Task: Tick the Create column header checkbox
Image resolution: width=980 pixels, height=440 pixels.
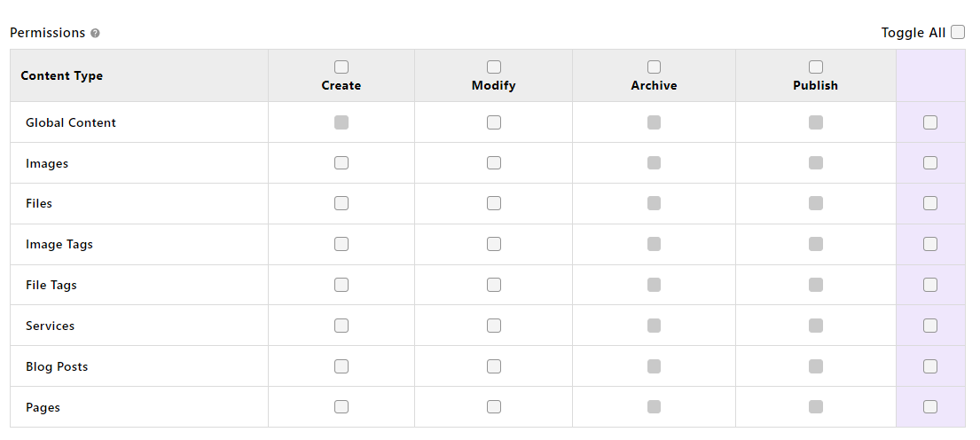Action: [x=341, y=67]
